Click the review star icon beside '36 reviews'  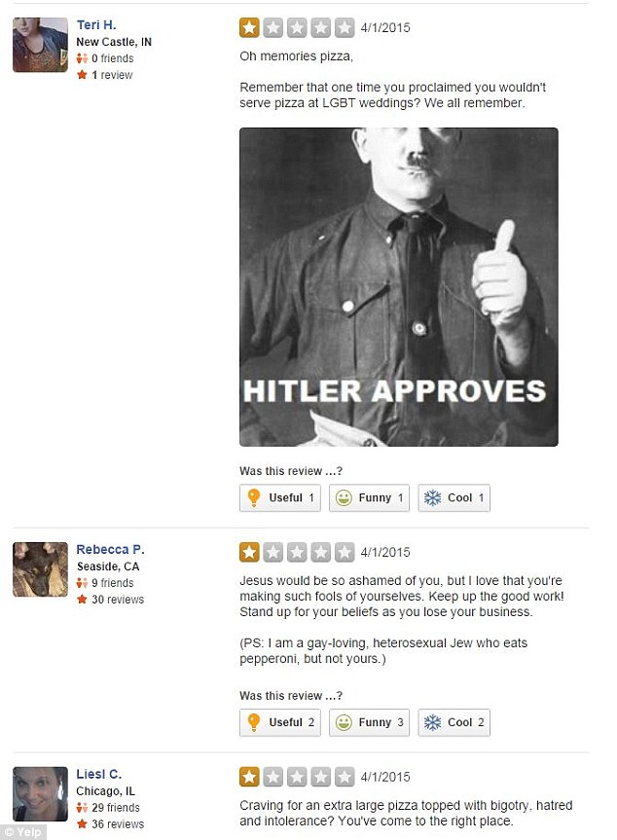(x=82, y=823)
